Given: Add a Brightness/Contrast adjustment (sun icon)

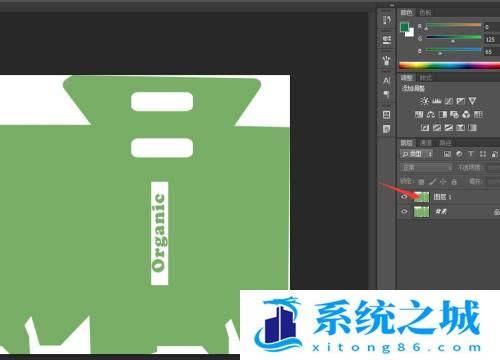Looking at the screenshot, I should pos(424,101).
